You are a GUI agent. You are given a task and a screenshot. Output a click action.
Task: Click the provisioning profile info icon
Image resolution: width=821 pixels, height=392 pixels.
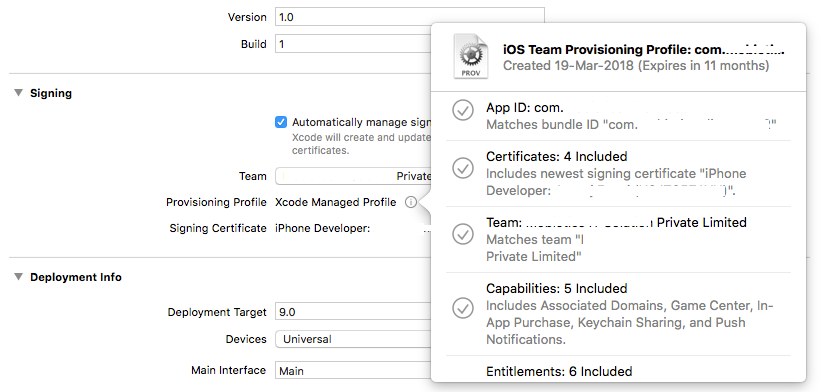click(x=411, y=202)
